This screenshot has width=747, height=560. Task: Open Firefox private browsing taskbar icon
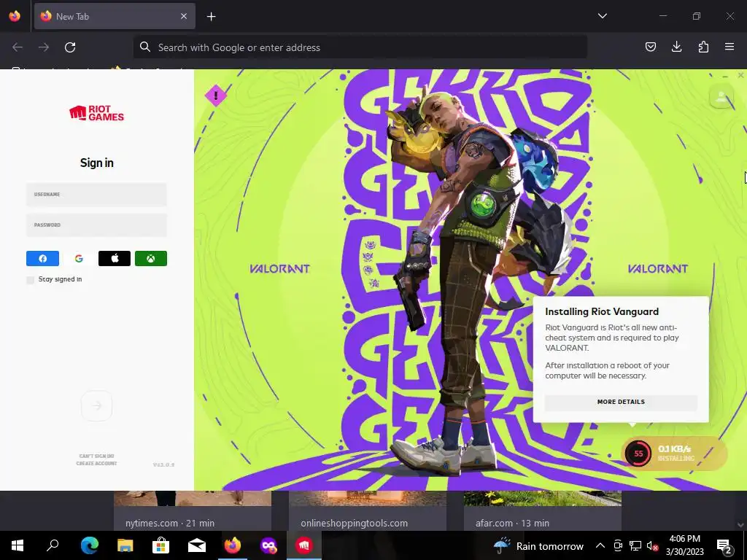click(268, 545)
